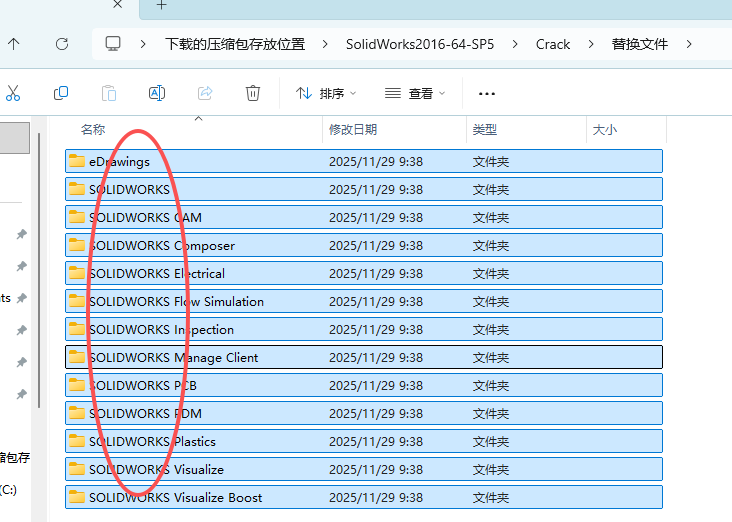Screen dimensions: 732x522
Task: Click the Delete trash can icon
Action: pyautogui.click(x=253, y=93)
